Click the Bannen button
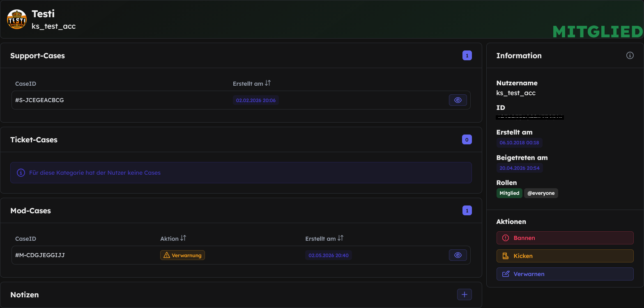 pyautogui.click(x=565, y=238)
